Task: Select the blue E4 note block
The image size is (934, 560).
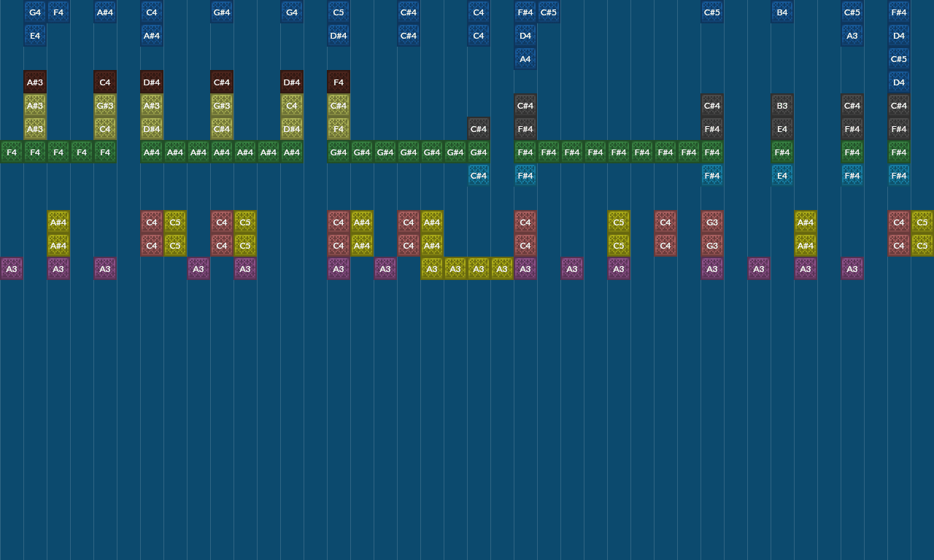Action: (35, 35)
